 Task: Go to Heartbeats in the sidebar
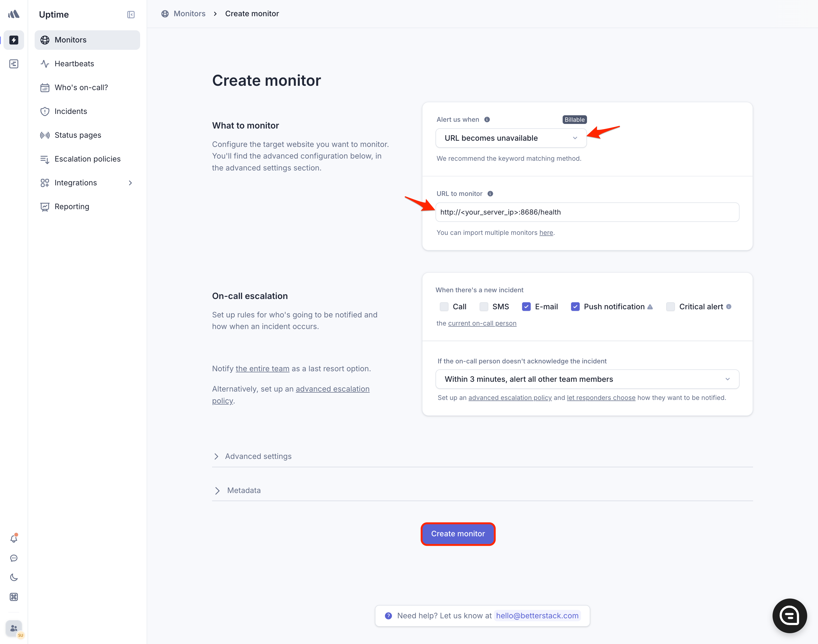[x=74, y=64]
